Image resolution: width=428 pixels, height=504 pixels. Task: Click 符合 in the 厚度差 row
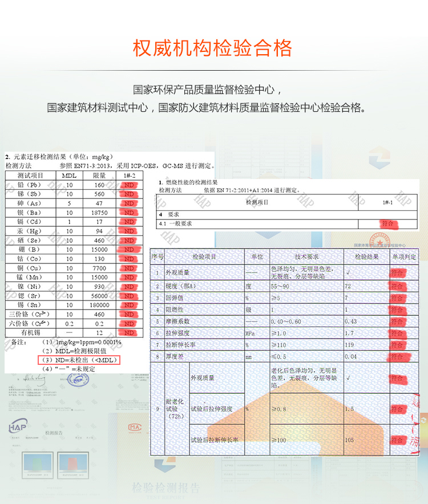pos(399,357)
